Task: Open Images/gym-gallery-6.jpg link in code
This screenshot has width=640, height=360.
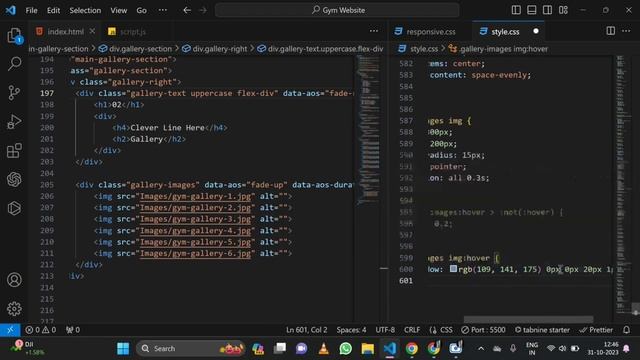Action: [195, 253]
